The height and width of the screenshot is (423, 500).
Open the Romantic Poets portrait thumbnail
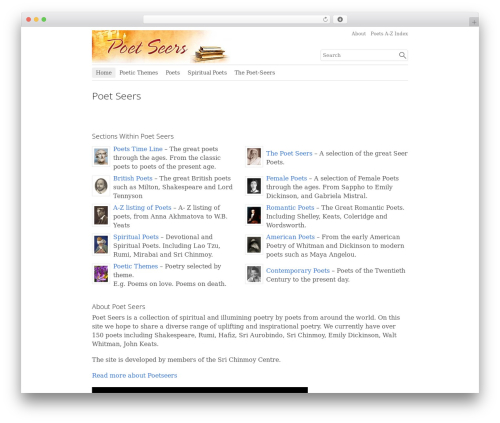coord(254,215)
